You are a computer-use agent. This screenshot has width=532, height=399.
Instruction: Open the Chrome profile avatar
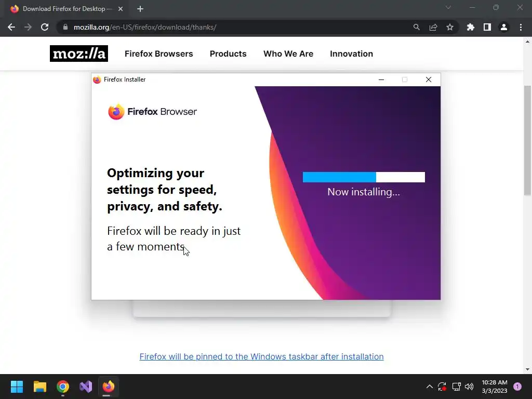[504, 27]
